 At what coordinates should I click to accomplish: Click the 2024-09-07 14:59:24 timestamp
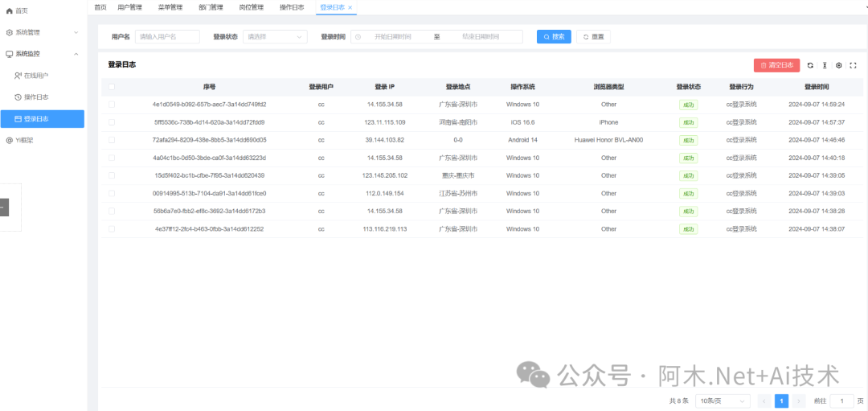point(817,105)
